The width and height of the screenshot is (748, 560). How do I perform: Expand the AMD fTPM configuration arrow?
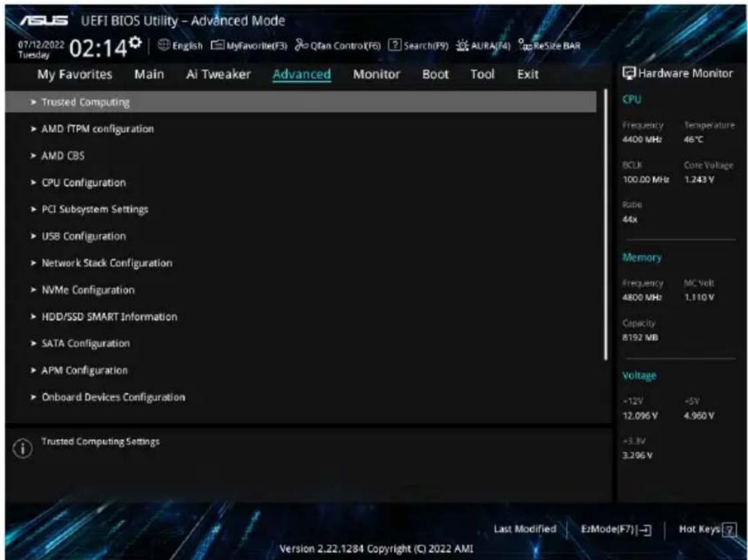[33, 129]
